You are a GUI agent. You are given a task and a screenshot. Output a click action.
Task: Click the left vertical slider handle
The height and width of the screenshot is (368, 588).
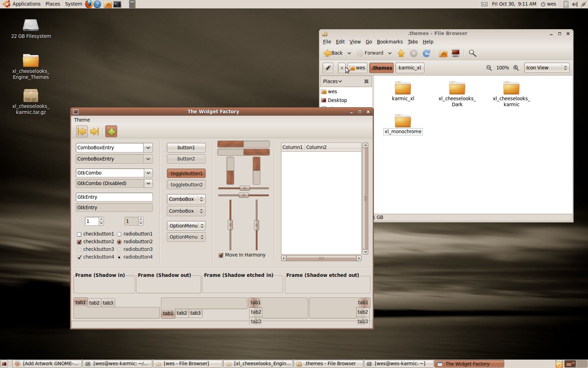pyautogui.click(x=230, y=225)
